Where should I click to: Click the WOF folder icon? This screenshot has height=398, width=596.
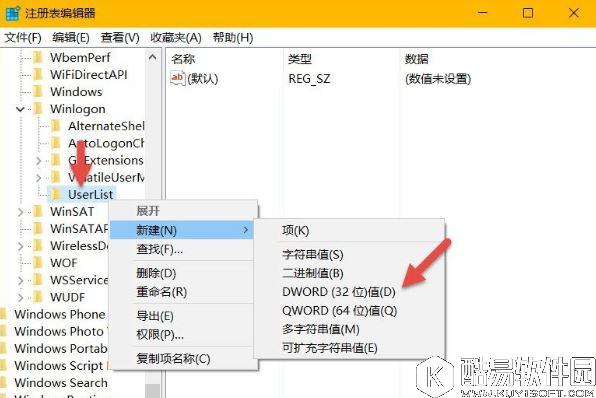[x=38, y=263]
